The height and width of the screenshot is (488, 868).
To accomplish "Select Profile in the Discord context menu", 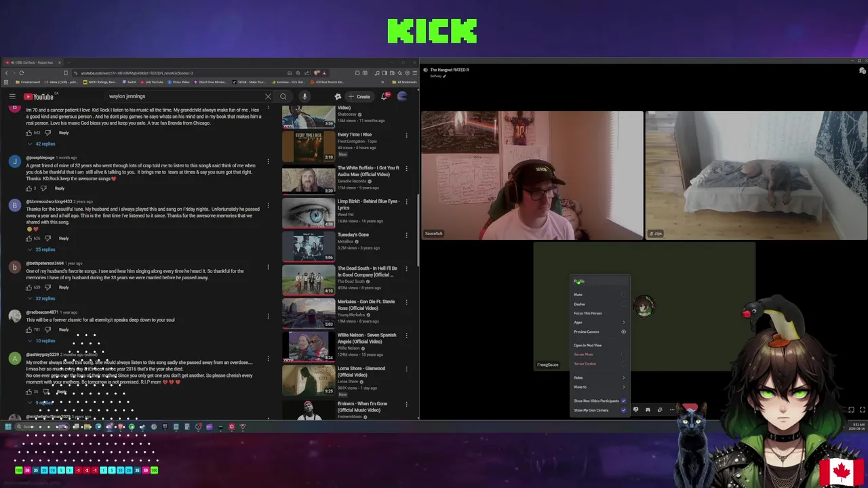I will coord(599,281).
